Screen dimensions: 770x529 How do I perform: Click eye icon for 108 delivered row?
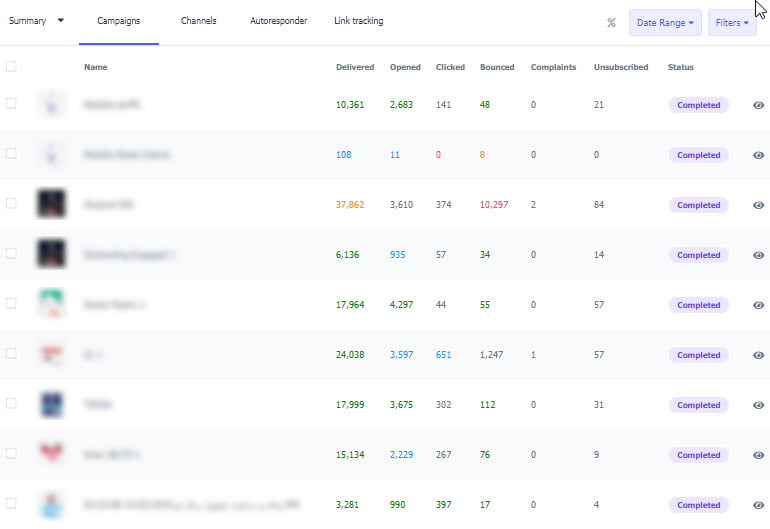tap(758, 155)
